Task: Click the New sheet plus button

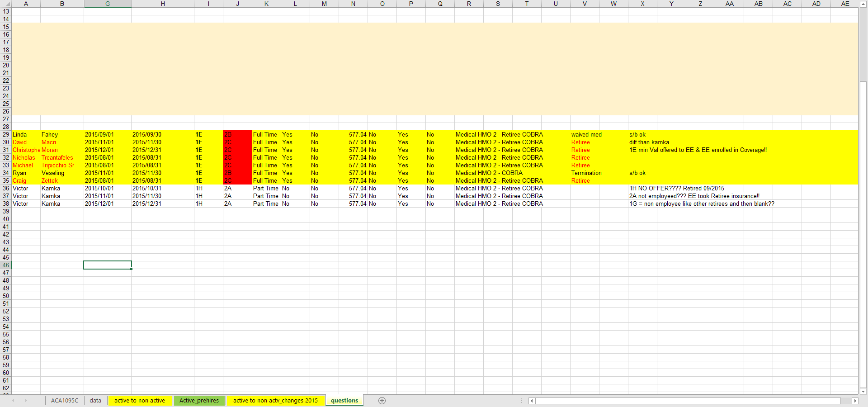Action: click(x=382, y=401)
